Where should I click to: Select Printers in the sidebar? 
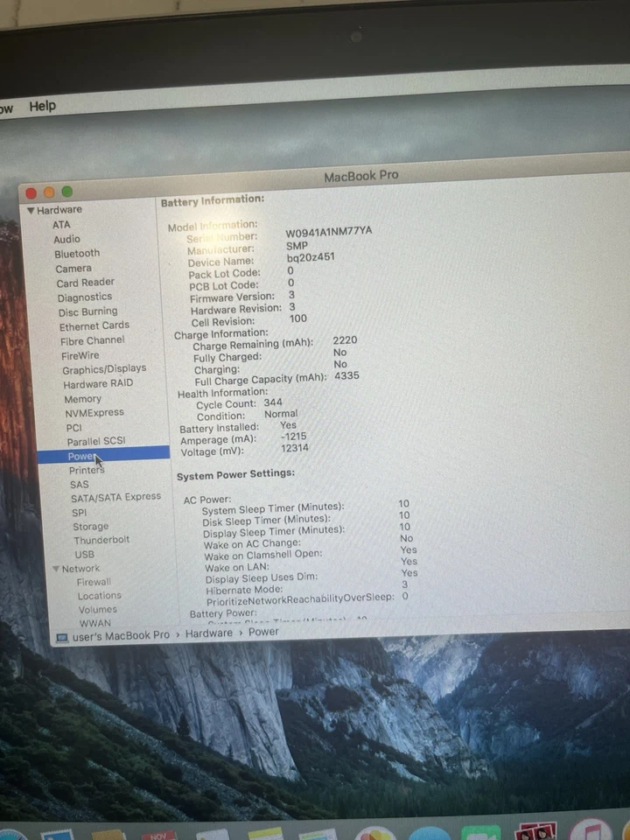tap(87, 471)
